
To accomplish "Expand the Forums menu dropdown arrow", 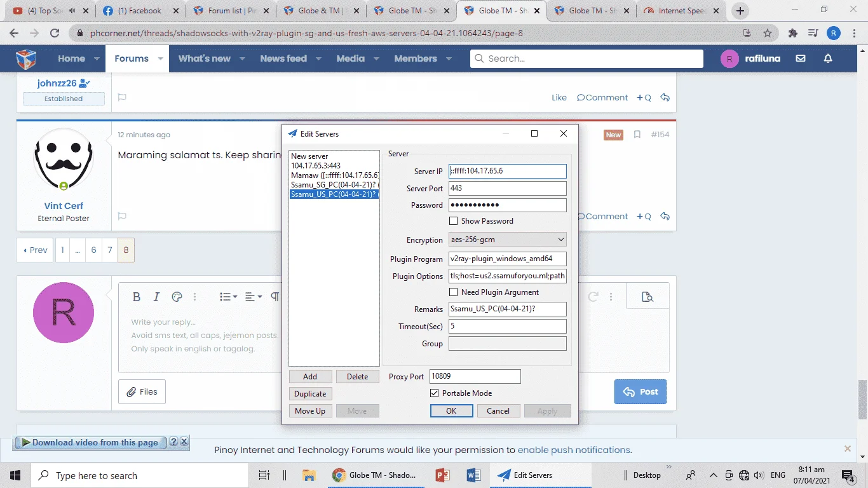I will pyautogui.click(x=160, y=58).
